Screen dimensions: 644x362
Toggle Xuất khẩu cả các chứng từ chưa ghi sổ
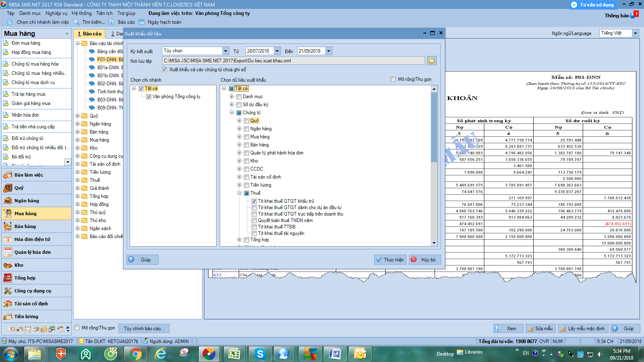click(164, 70)
